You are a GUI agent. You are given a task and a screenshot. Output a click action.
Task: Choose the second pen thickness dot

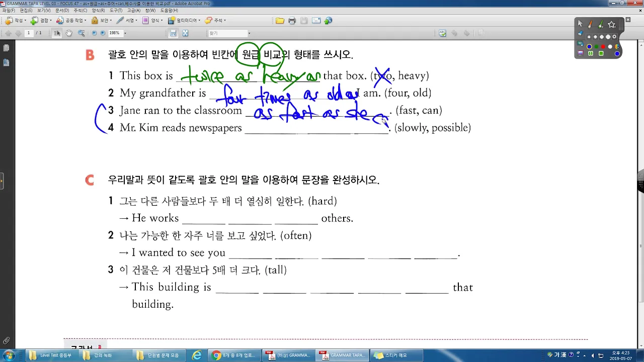pyautogui.click(x=595, y=37)
